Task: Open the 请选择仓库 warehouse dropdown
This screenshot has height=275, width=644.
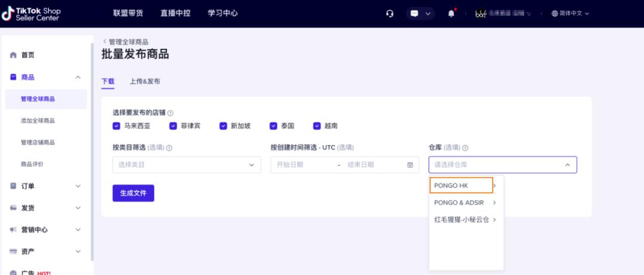Action: (x=503, y=165)
